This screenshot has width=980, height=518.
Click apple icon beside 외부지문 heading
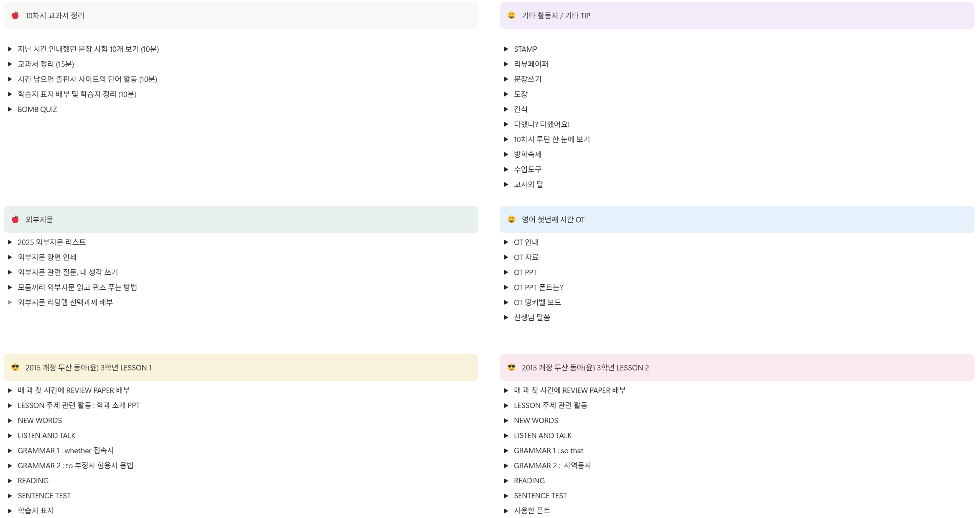pyautogui.click(x=15, y=219)
